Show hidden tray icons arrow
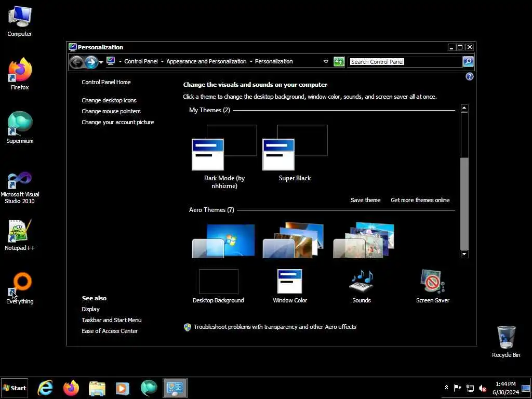Viewport: 532px width, 399px height. click(446, 388)
